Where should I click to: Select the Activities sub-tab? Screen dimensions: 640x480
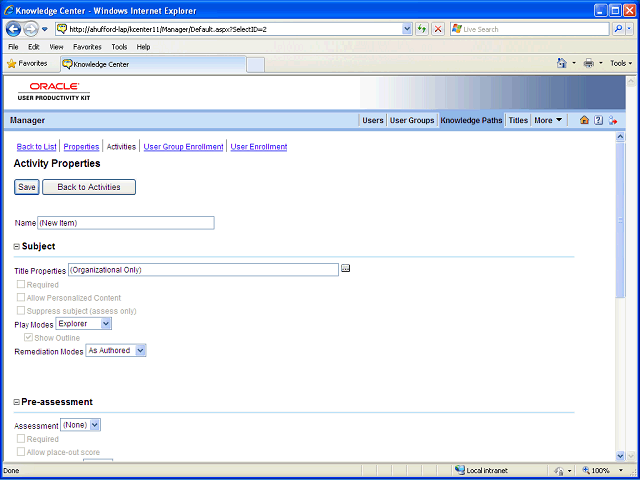121,147
